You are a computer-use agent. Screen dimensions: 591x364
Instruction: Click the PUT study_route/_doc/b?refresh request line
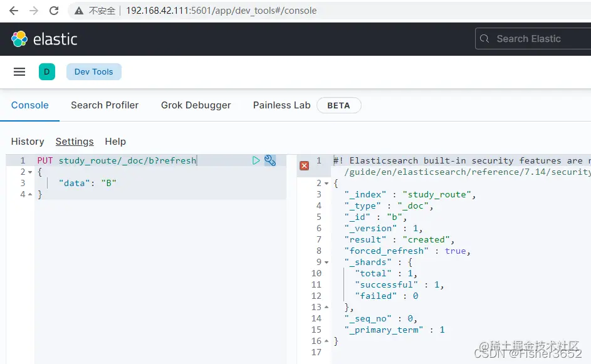point(117,160)
